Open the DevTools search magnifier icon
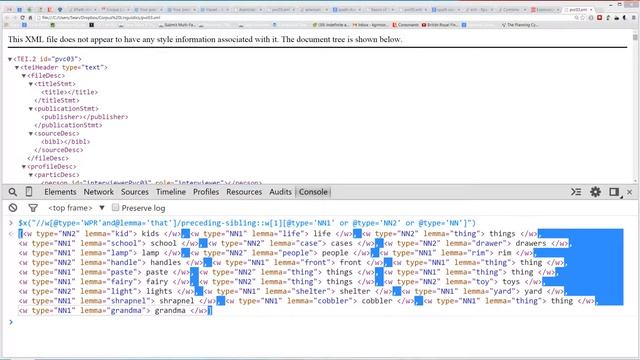The width and height of the screenshot is (640, 360). tap(13, 192)
